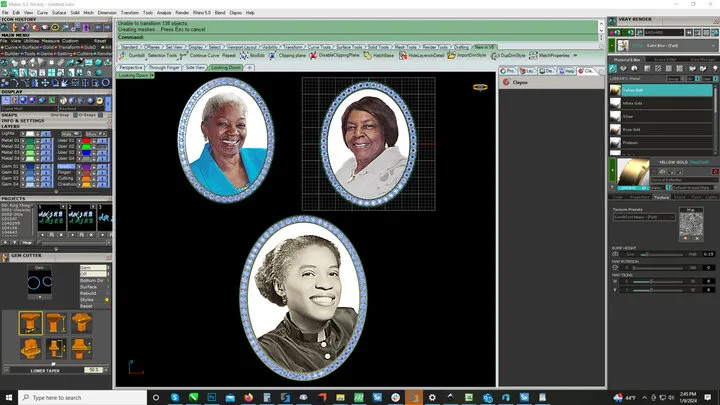This screenshot has height=405, width=720.
Task: Switch to Perspective viewport tab
Action: click(x=131, y=68)
